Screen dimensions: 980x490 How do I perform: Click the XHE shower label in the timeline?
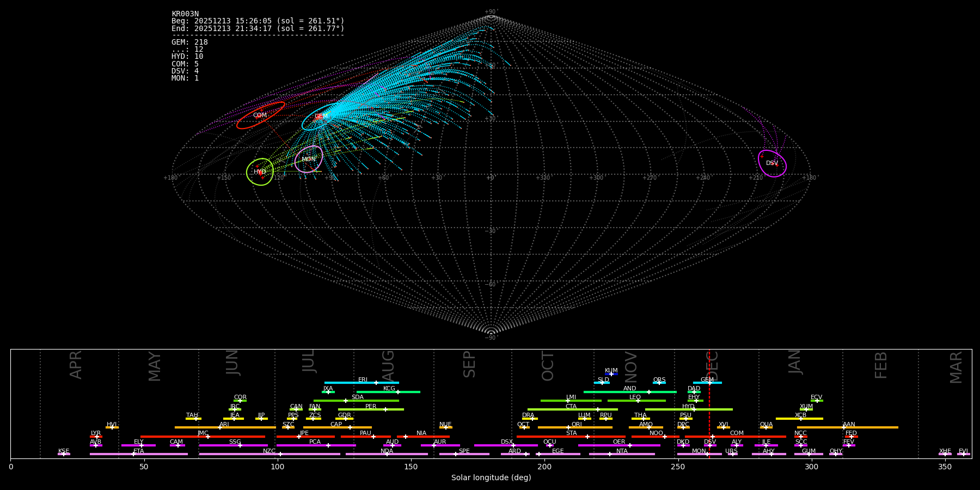click(x=945, y=451)
